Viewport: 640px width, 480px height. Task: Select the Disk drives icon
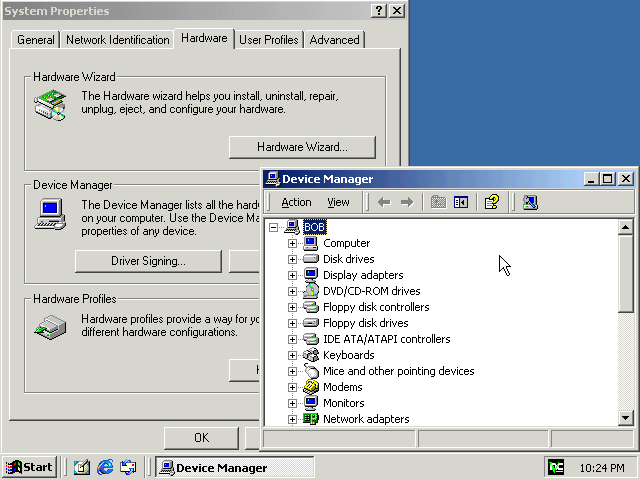(311, 259)
